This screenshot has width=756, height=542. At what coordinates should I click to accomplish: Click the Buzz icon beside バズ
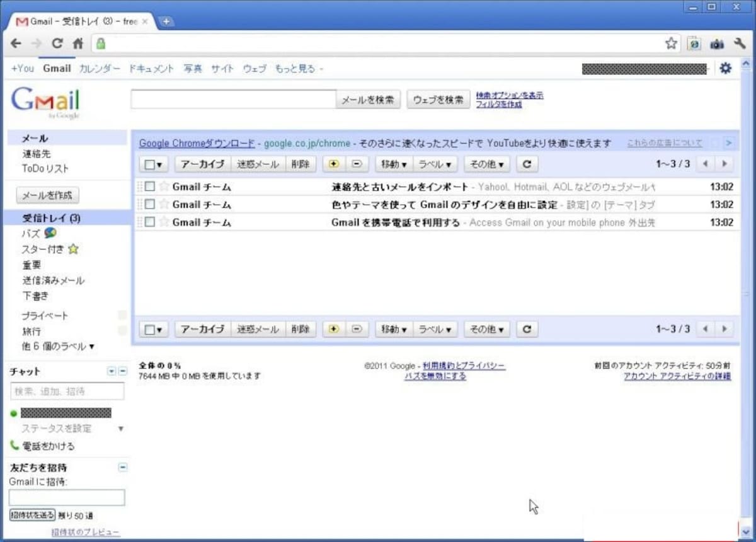tap(50, 233)
